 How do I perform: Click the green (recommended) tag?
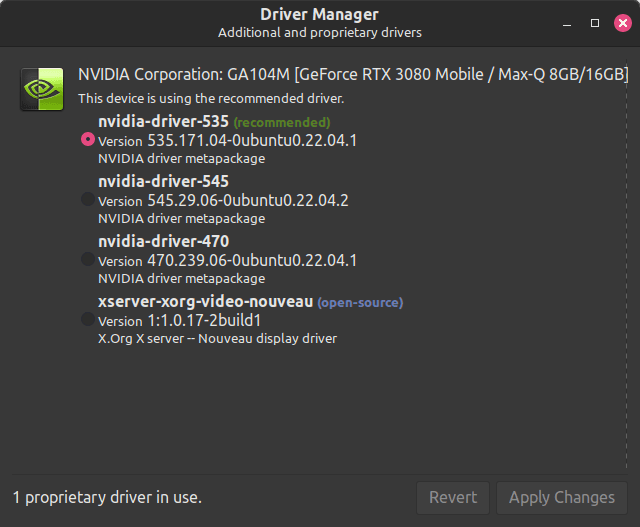tap(282, 122)
